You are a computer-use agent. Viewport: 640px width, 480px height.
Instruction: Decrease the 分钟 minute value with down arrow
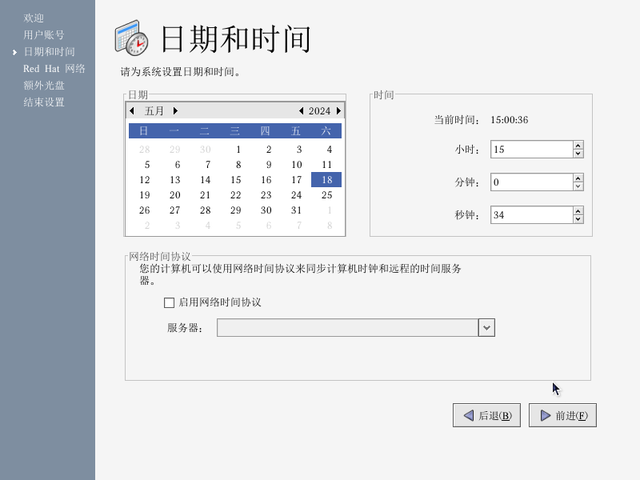point(578,186)
